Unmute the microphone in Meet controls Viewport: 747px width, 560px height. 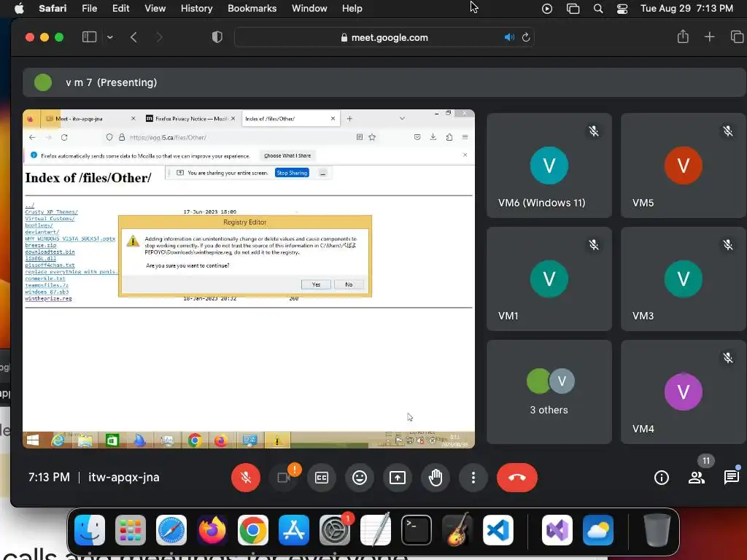tap(245, 477)
